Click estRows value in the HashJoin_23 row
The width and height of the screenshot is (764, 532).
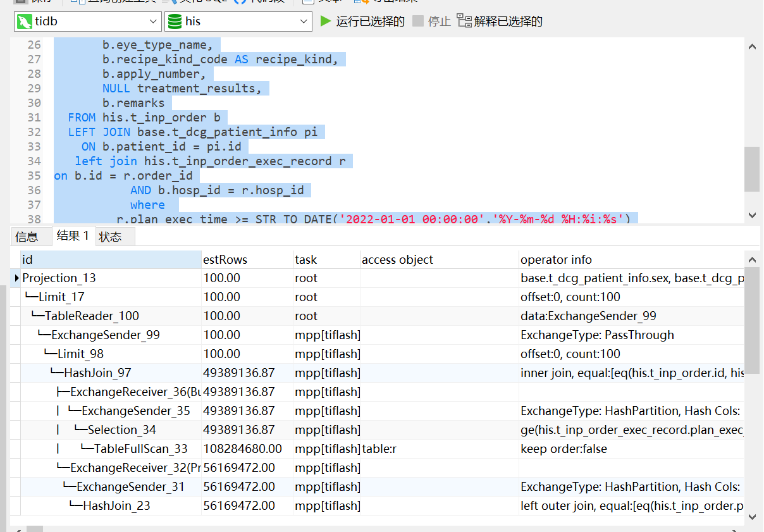coord(247,506)
